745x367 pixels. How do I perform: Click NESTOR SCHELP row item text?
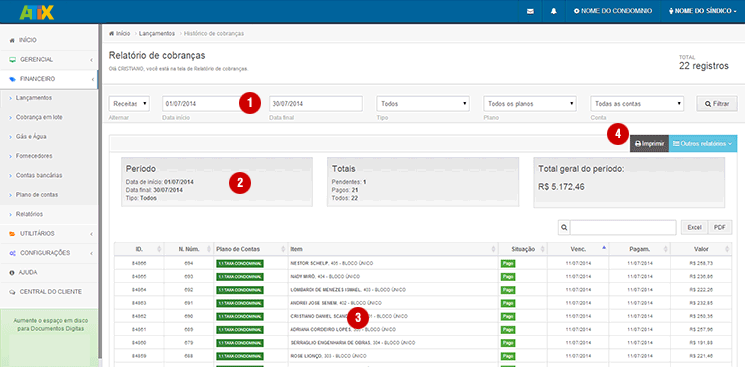[331, 263]
